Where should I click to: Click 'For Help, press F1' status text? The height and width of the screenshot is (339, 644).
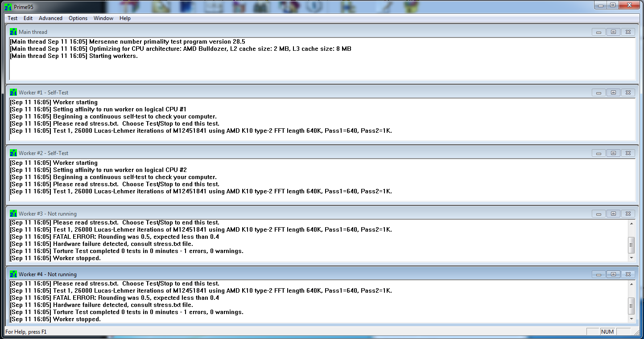26,331
